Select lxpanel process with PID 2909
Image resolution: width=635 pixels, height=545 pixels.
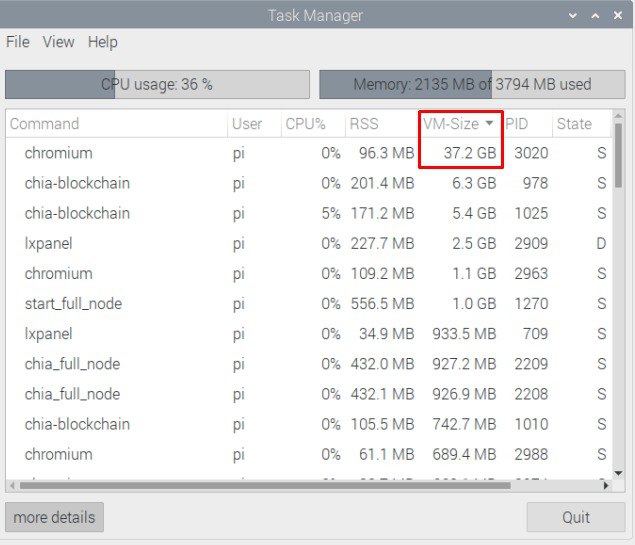pyautogui.click(x=308, y=243)
